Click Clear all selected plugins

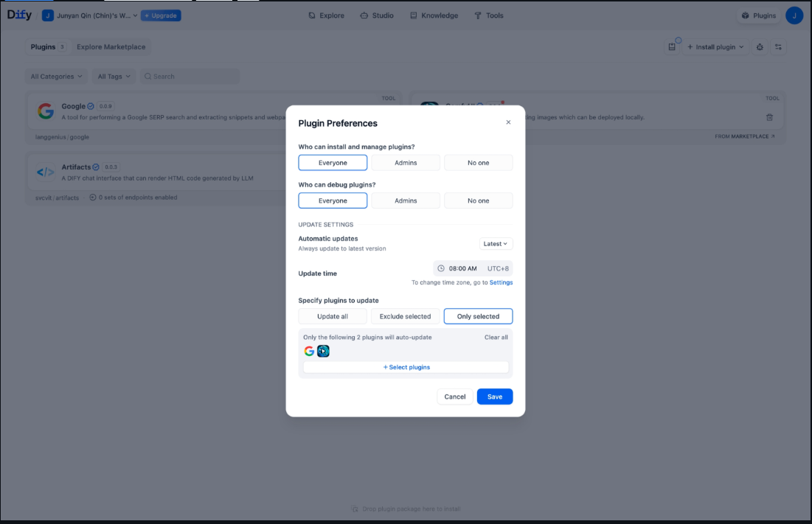point(496,338)
